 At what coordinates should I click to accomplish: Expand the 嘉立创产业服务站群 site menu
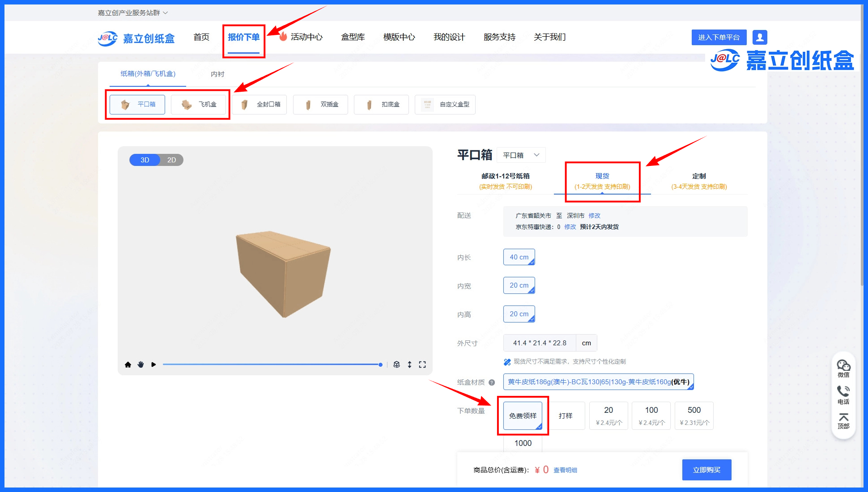tap(132, 13)
